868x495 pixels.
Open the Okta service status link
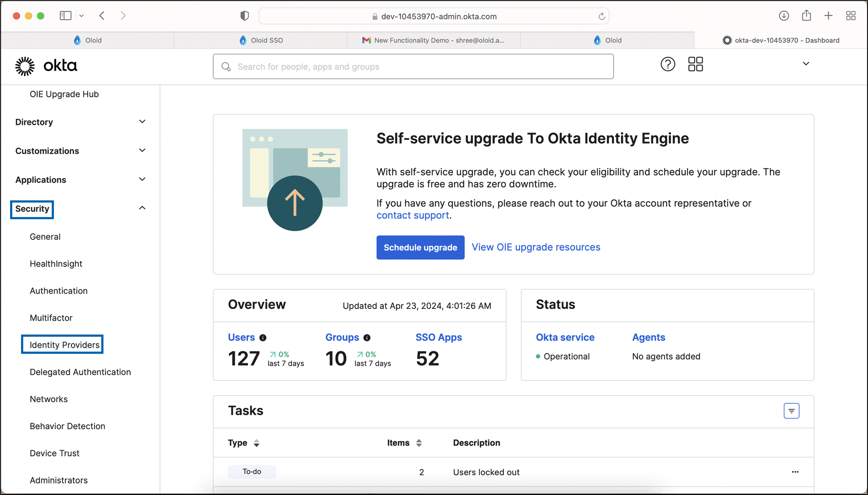(565, 337)
